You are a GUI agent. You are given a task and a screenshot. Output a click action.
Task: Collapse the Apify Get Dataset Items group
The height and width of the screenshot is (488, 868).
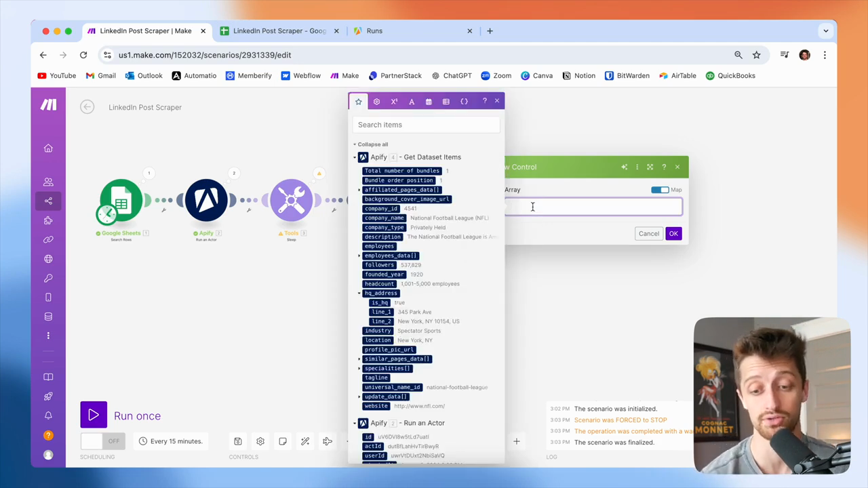[355, 157]
